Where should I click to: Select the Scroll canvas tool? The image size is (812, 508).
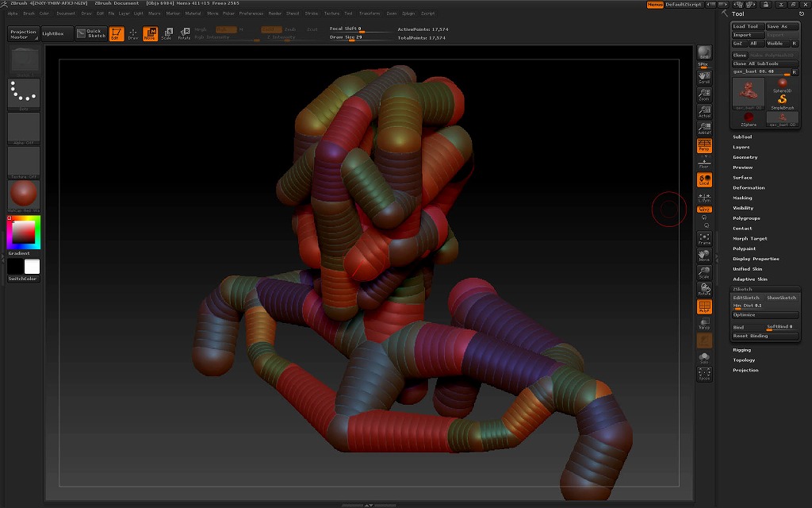click(703, 77)
